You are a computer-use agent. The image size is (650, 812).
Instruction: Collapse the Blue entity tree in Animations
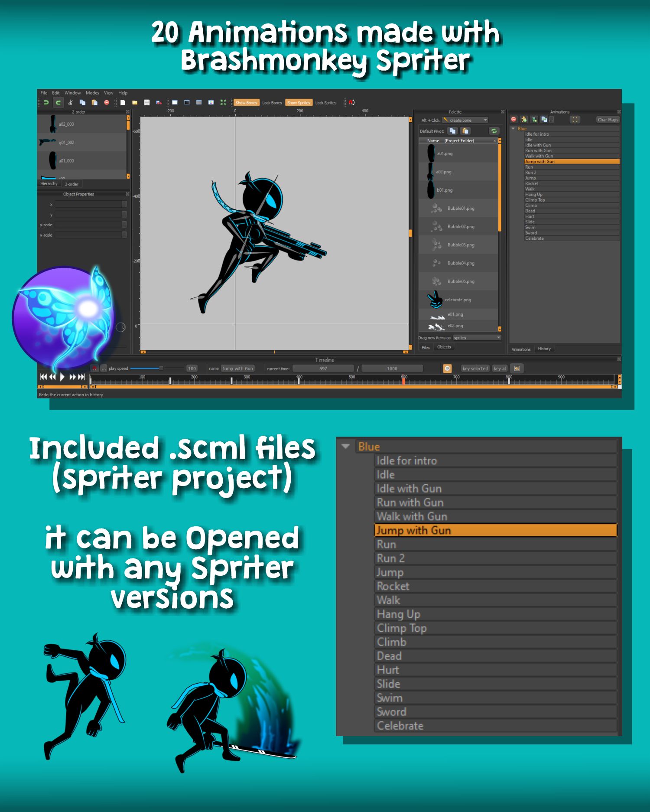coord(513,129)
